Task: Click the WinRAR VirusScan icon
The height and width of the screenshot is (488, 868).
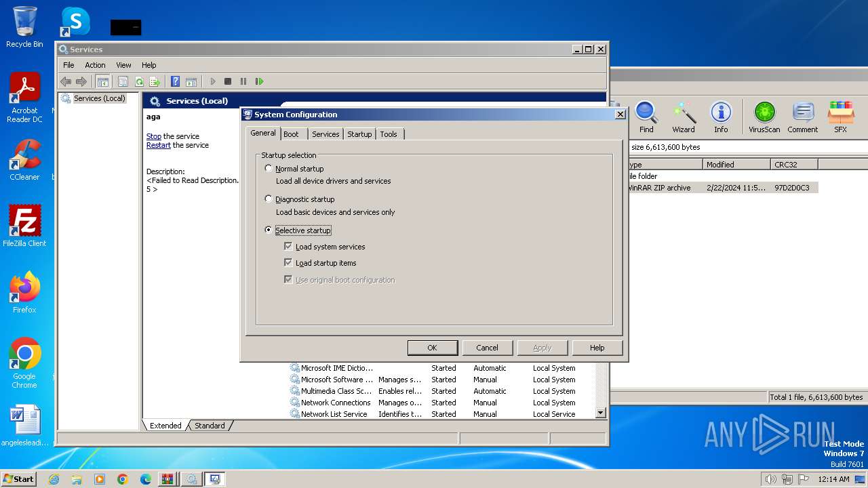Action: (764, 117)
